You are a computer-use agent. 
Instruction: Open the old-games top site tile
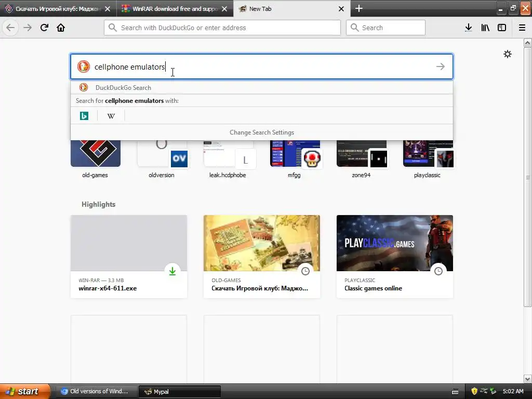pyautogui.click(x=96, y=159)
